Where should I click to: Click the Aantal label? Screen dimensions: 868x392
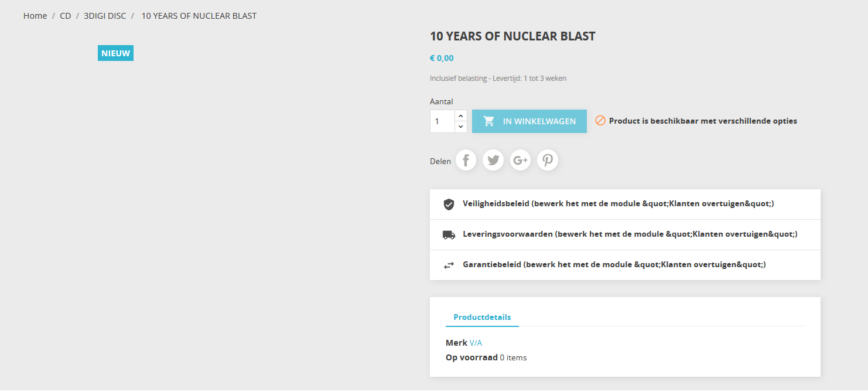click(x=442, y=101)
